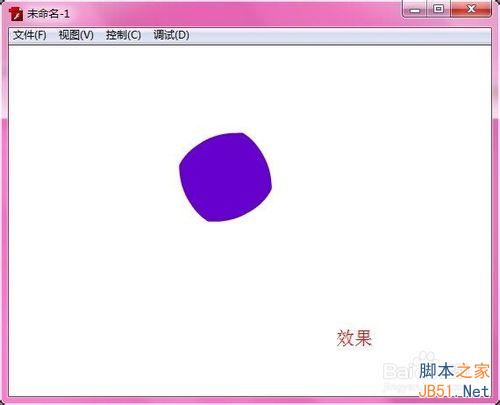Open the 文件(F) menu

coord(30,35)
